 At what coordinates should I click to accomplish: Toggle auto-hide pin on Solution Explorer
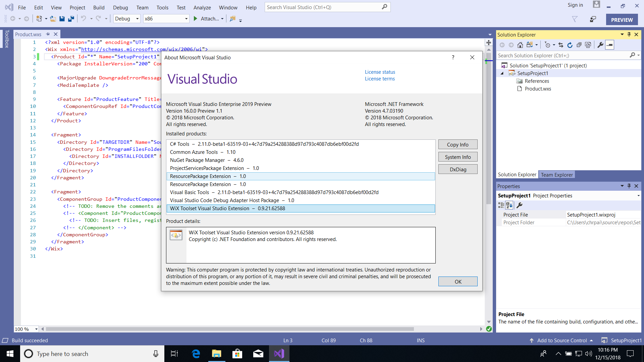click(629, 35)
